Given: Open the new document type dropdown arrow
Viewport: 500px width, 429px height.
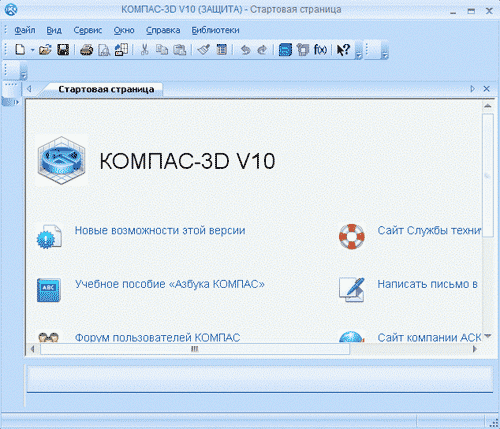Looking at the screenshot, I should (x=32, y=50).
